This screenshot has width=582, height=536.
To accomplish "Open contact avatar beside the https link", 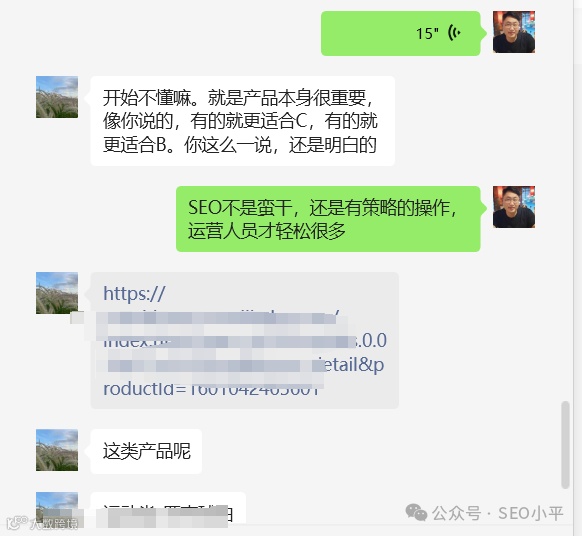I will point(57,293).
